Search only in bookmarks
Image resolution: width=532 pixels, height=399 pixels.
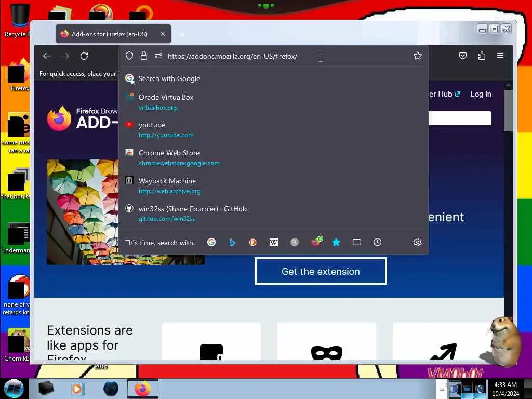(x=336, y=242)
